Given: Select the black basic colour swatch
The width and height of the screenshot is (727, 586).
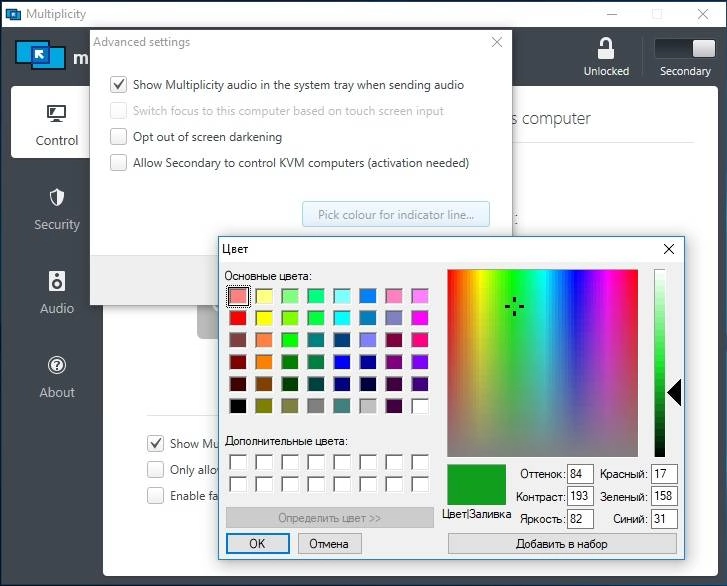Looking at the screenshot, I should coord(238,406).
